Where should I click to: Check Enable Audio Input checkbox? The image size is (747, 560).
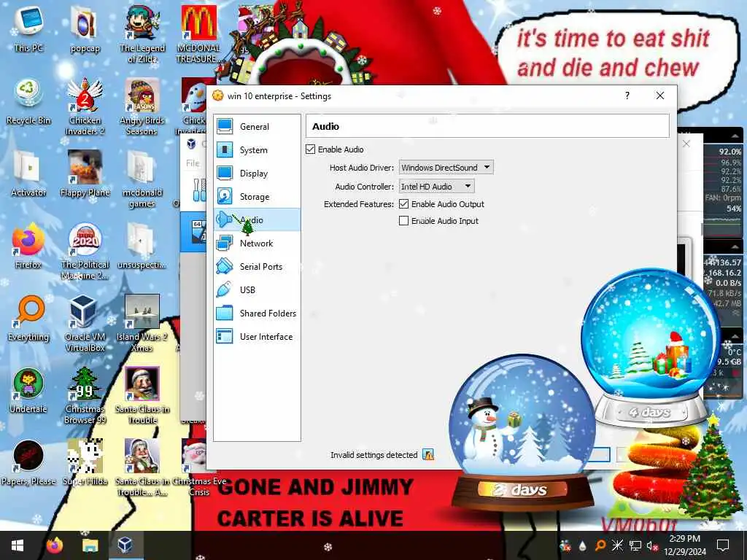pos(403,221)
